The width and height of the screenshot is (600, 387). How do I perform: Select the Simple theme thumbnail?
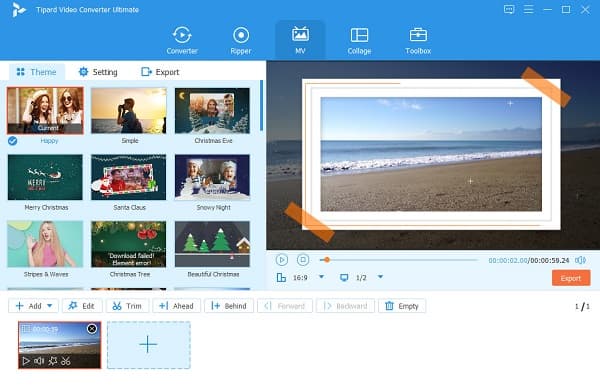129,111
